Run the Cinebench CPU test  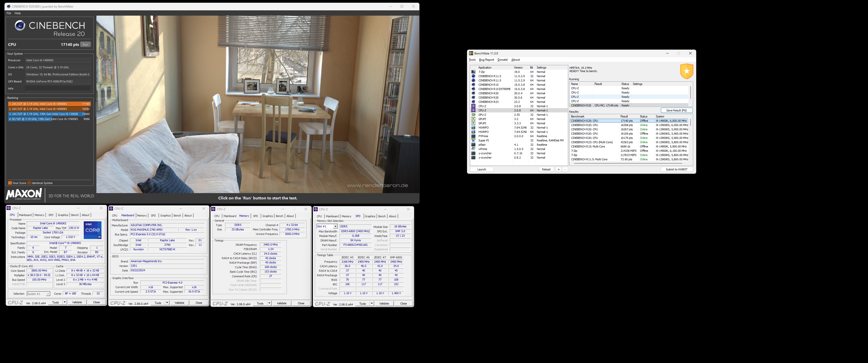tap(85, 44)
